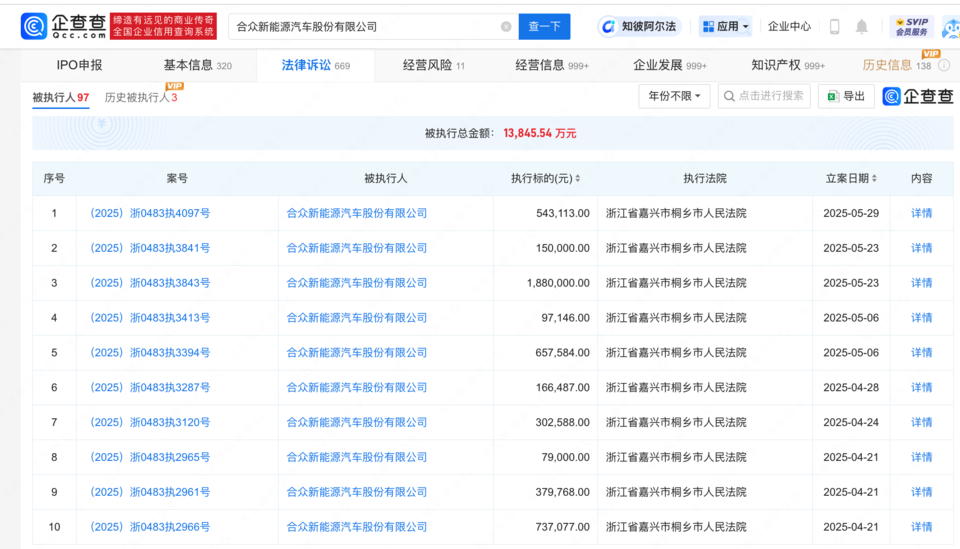Click 合众新能源汽车股份有限公司 link in row 1
960x549 pixels.
[357, 213]
